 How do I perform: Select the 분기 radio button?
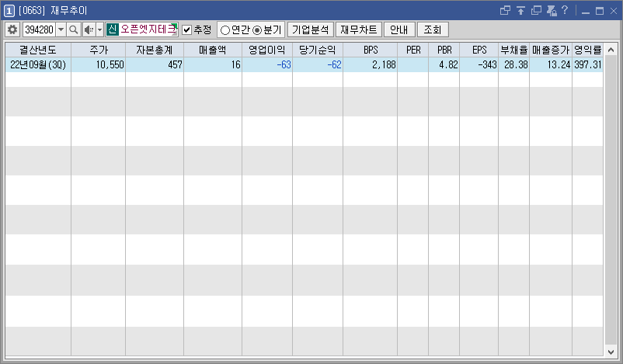257,30
